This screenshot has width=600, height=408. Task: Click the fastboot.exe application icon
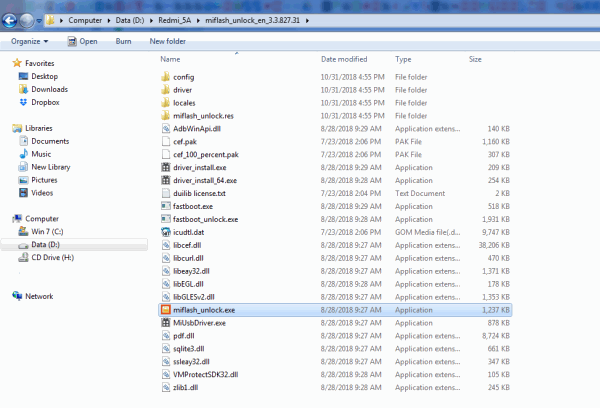(x=165, y=206)
